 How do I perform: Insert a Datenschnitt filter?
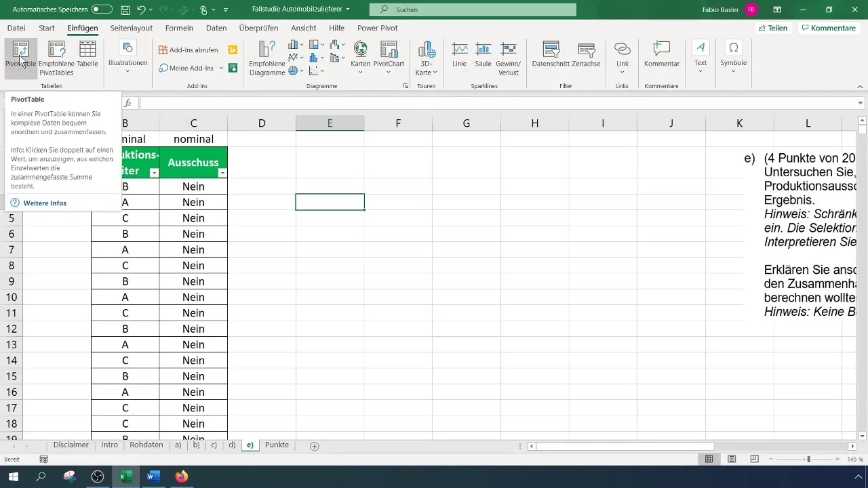(x=551, y=54)
